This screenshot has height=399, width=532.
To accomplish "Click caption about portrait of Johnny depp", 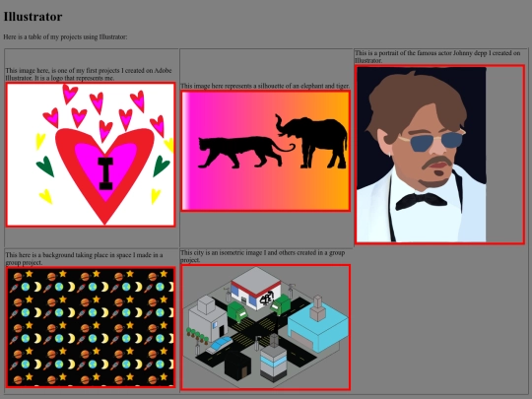I will 437,57.
